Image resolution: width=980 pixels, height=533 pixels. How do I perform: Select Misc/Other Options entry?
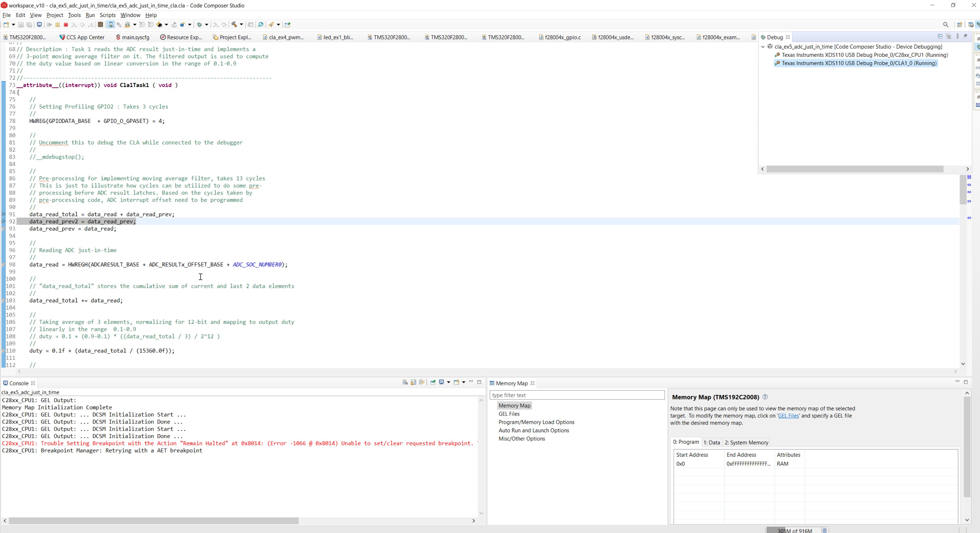pos(522,439)
